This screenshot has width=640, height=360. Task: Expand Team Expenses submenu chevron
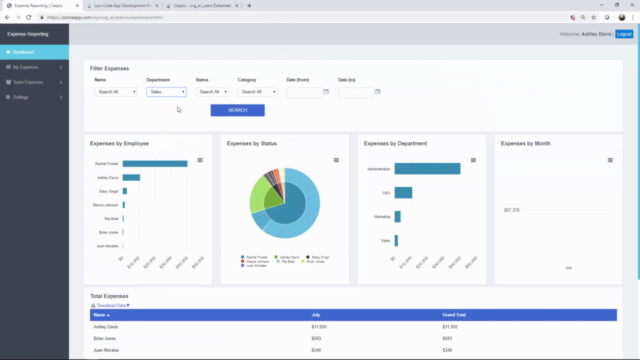[61, 82]
